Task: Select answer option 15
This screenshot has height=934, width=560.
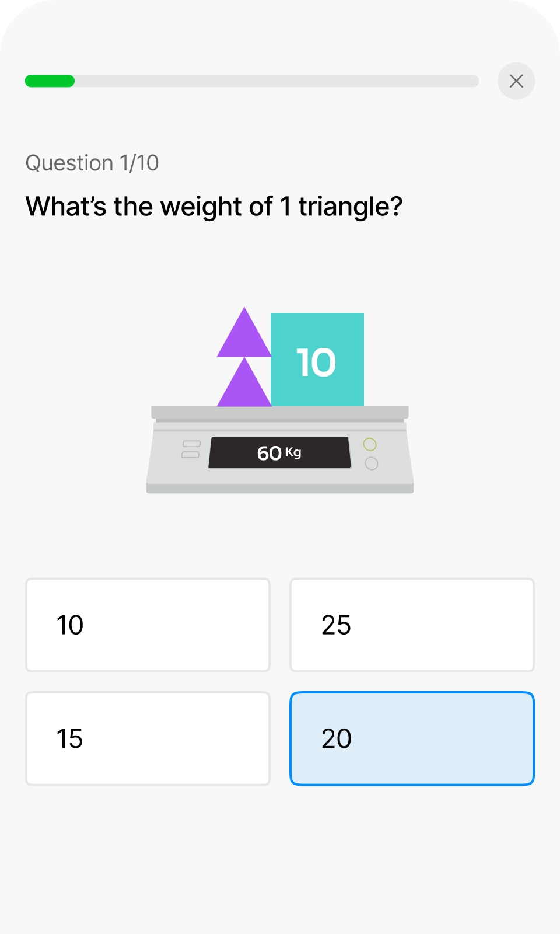Action: 148,738
